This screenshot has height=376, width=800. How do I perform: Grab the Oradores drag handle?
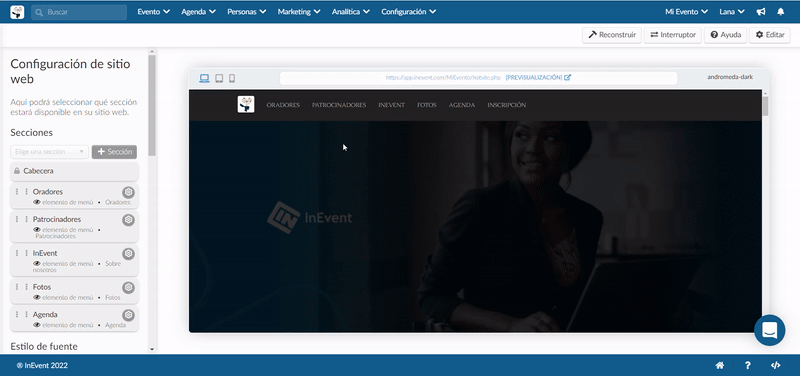21,192
